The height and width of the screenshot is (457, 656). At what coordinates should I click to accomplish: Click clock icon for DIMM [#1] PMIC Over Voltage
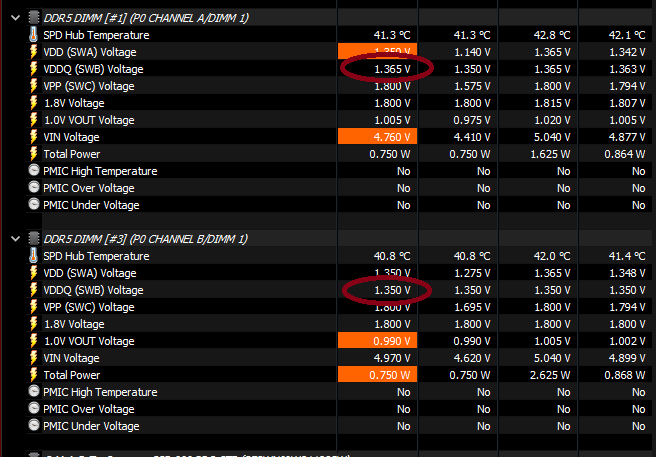coord(34,187)
